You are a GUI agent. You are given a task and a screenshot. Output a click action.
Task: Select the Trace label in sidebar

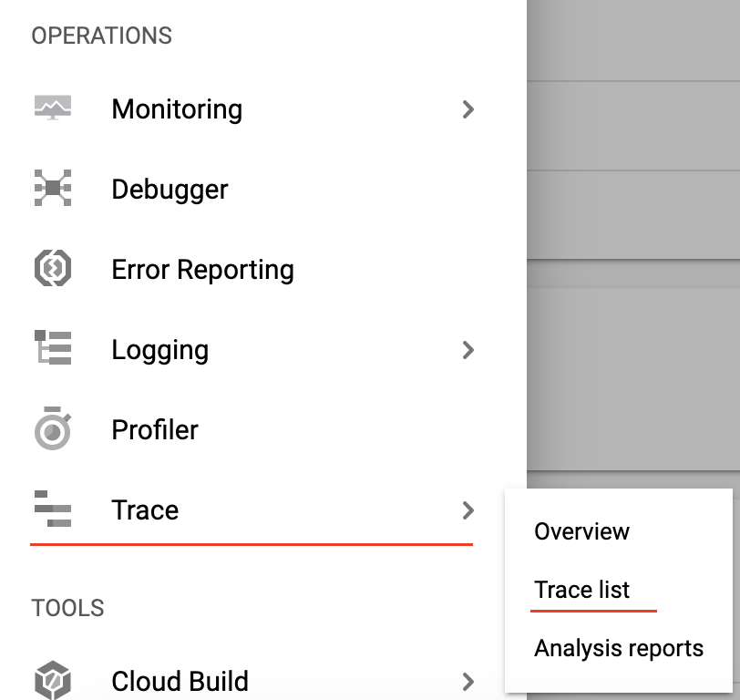145,510
